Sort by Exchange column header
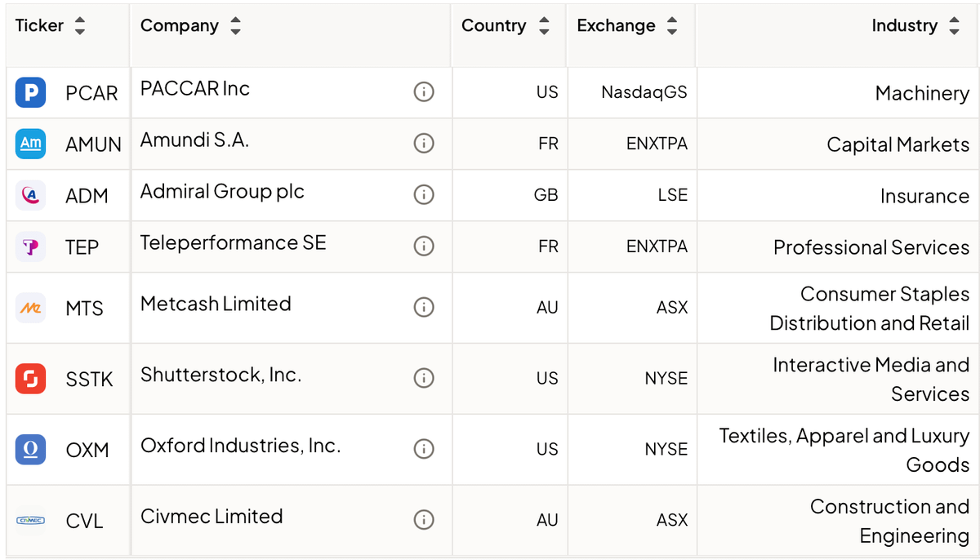This screenshot has height=560, width=980. click(671, 26)
